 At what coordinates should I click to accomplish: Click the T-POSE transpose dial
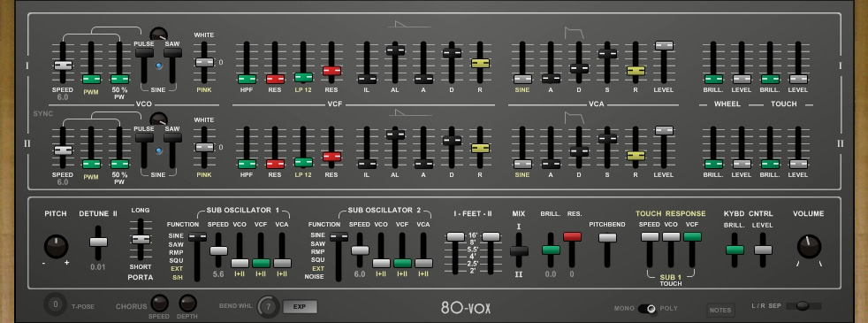(55, 304)
